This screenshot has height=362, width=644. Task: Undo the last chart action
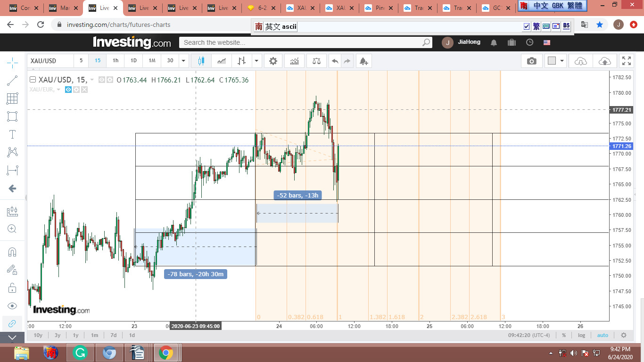[x=335, y=61]
